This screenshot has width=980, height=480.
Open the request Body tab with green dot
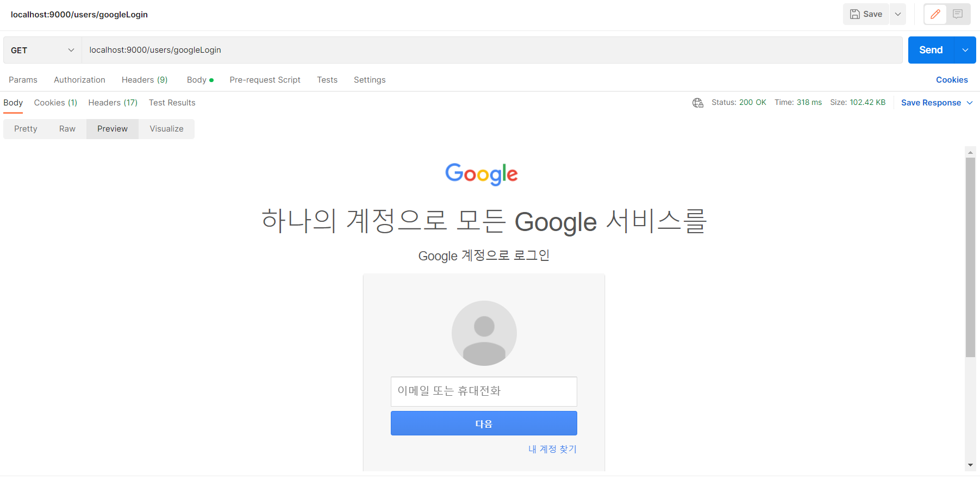(x=200, y=80)
